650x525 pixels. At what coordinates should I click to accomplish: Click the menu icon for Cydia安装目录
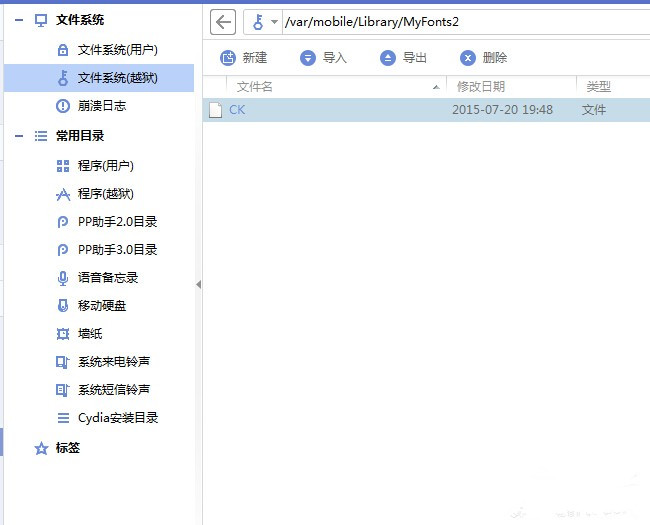point(63,418)
